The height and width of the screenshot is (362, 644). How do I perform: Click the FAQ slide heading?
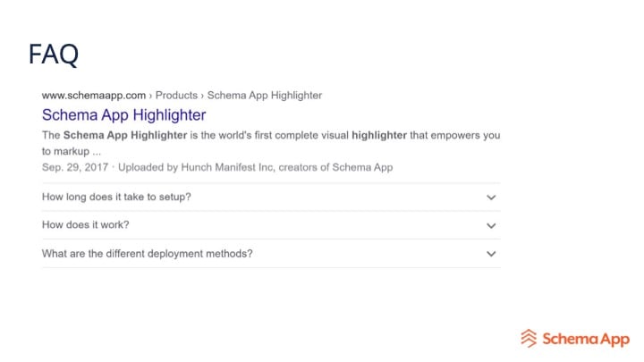pyautogui.click(x=54, y=54)
